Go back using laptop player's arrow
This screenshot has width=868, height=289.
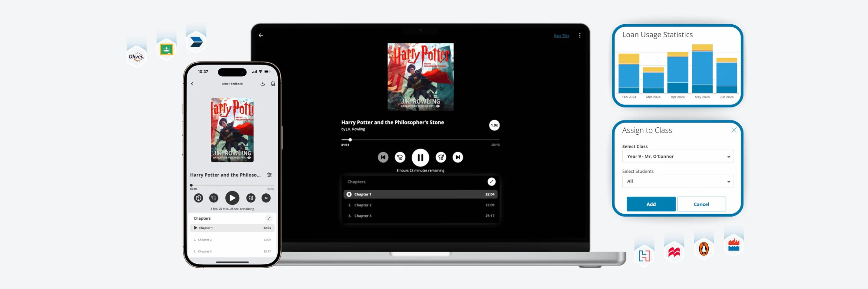point(261,36)
